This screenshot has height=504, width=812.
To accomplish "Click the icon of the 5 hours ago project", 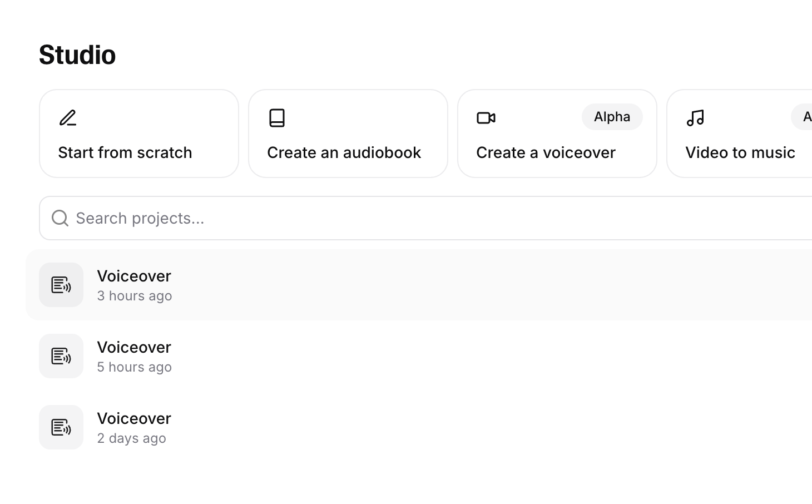I will pos(61,356).
